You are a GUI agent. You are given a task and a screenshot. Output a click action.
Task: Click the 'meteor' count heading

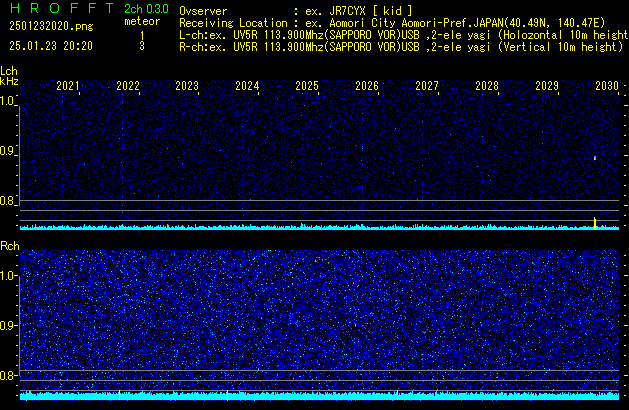pyautogui.click(x=142, y=21)
